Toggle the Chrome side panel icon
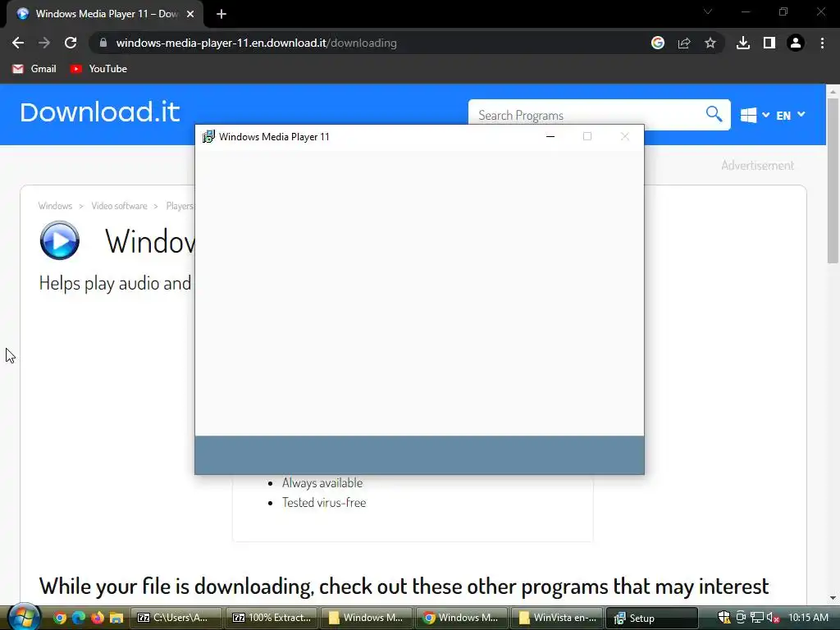 pos(769,43)
